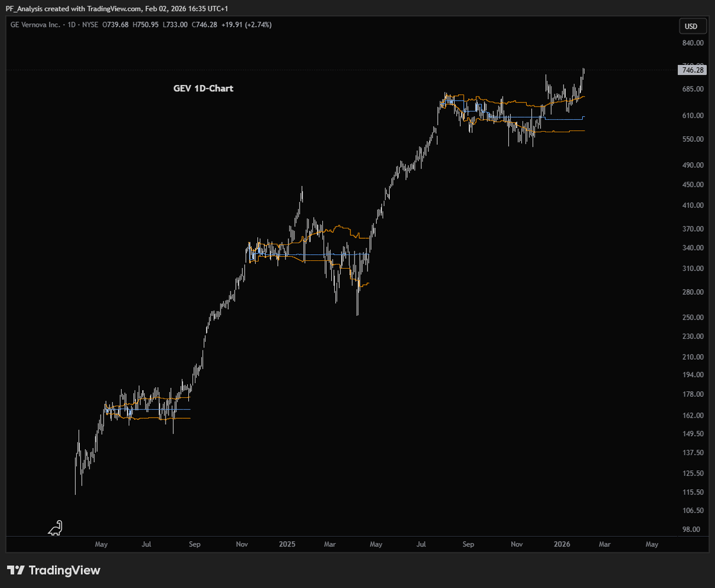Toggle the dotted last-price line

[x=357, y=69]
